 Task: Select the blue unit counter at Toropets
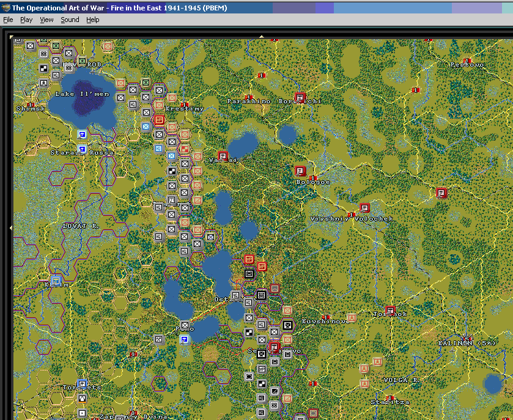82,384
